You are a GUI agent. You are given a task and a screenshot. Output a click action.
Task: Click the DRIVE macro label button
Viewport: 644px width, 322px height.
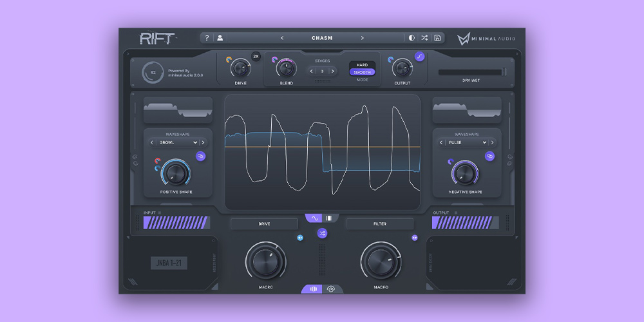coord(264,223)
